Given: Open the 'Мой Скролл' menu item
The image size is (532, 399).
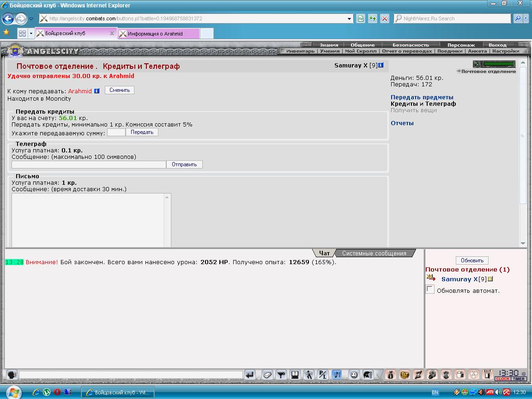Looking at the screenshot, I should tap(361, 51).
